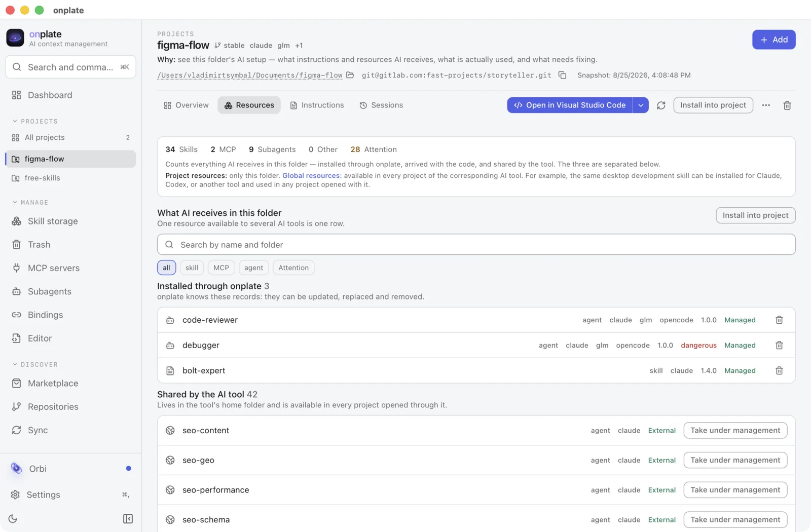The height and width of the screenshot is (532, 811).
Task: Filter resources by MCP
Action: coord(221,268)
